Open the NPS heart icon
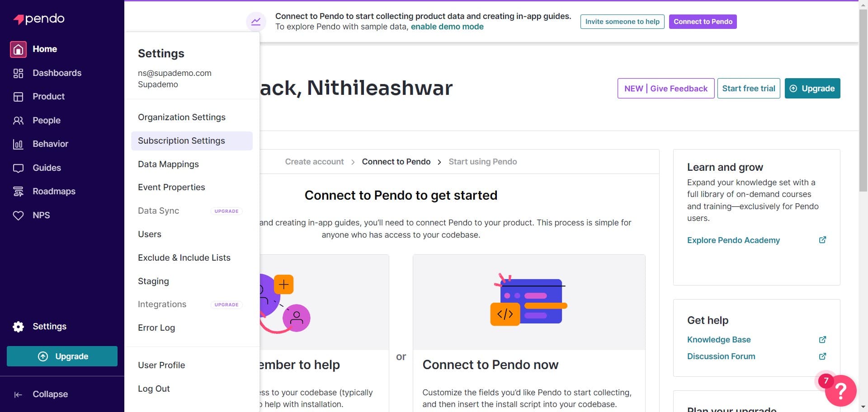This screenshot has width=868, height=412. [18, 215]
